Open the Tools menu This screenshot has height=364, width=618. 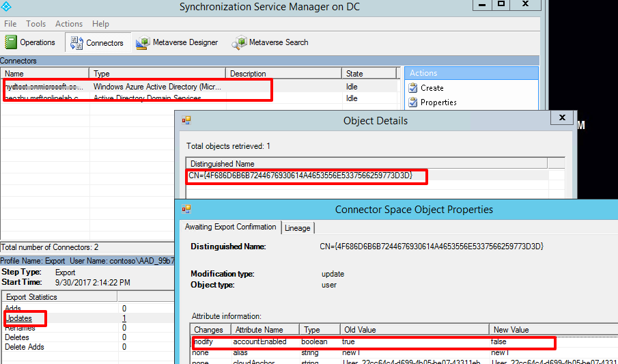click(x=36, y=24)
